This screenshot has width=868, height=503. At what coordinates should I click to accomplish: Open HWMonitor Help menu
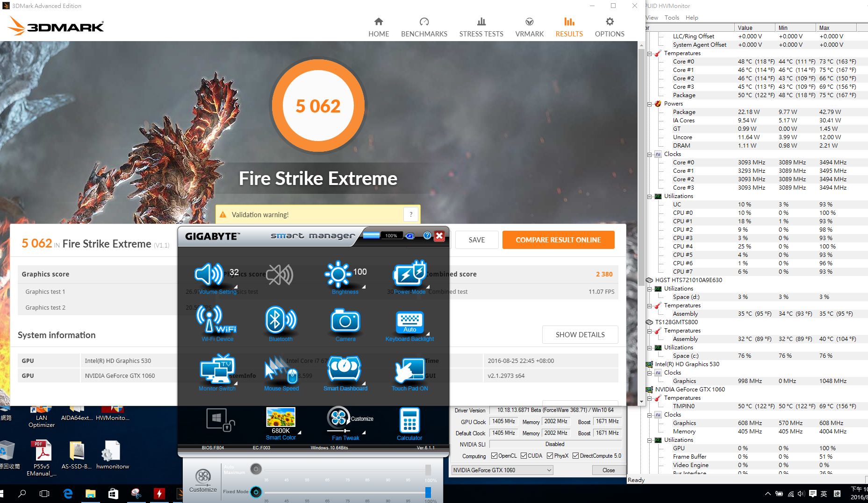(692, 17)
